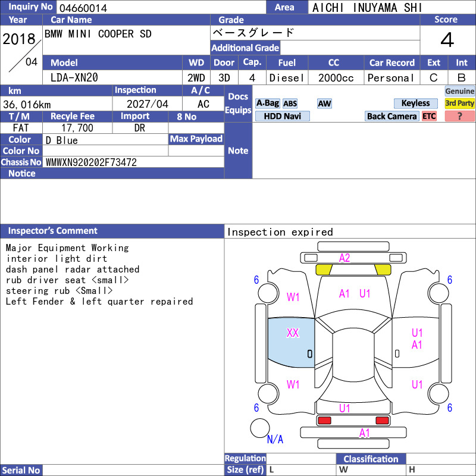Click the Inquiry No value 04660014
Viewport: 476px width, 476px height.
[83, 8]
